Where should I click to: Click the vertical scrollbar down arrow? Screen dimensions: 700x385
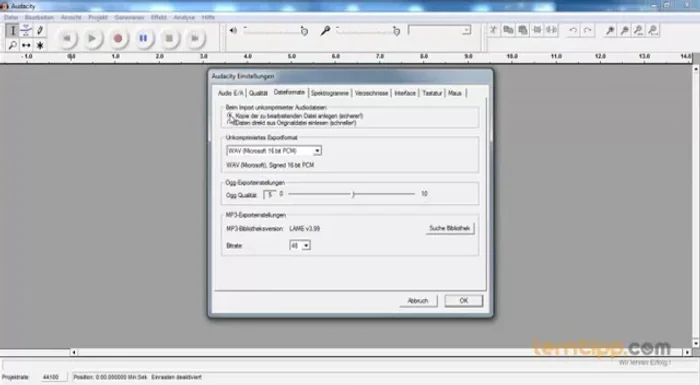point(696,343)
